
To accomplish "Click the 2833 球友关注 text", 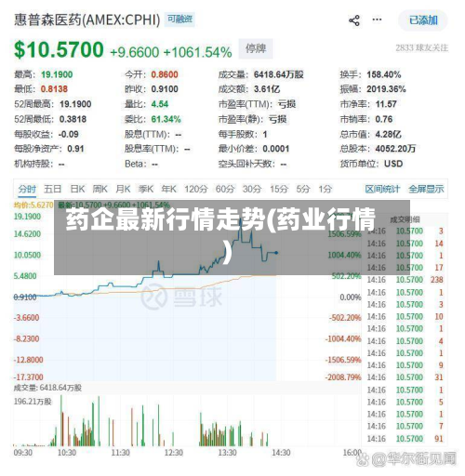I will tap(421, 48).
